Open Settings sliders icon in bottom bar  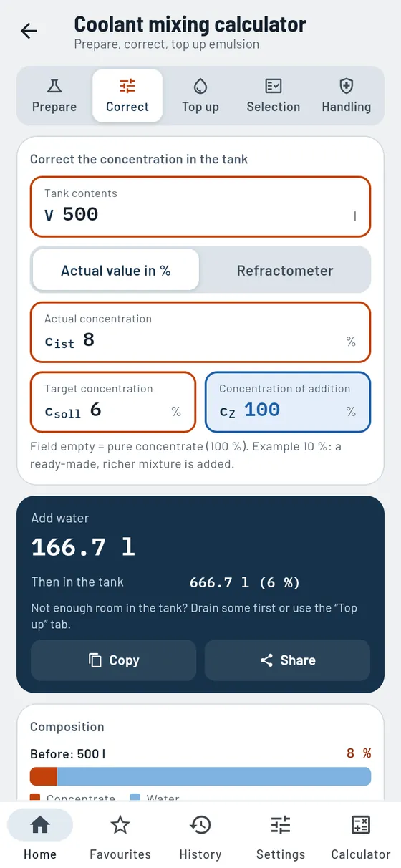(x=281, y=835)
